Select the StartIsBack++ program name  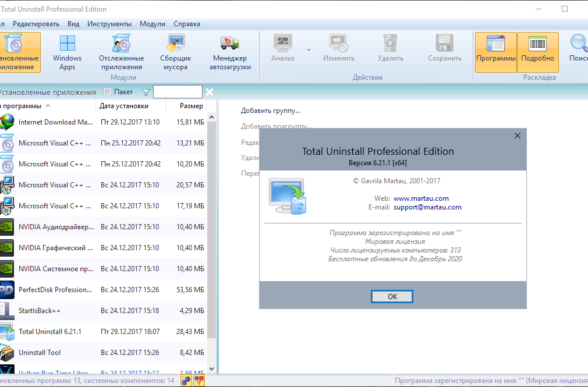40,311
